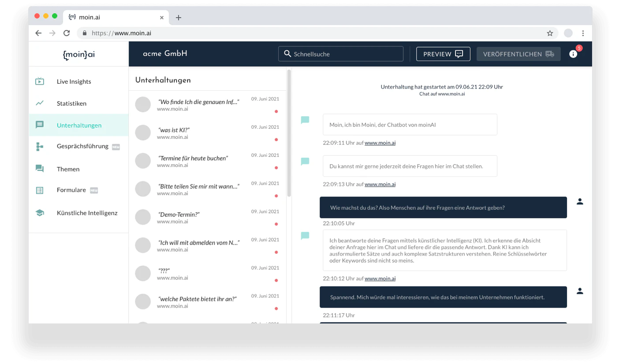The image size is (630, 364).
Task: Click the speech bubble beside Moini's greeting
Action: click(305, 119)
